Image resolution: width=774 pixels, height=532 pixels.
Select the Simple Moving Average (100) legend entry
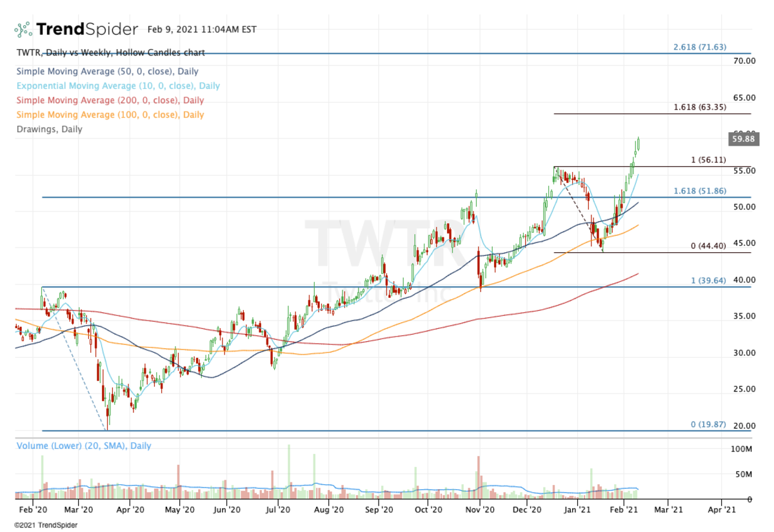[x=110, y=115]
